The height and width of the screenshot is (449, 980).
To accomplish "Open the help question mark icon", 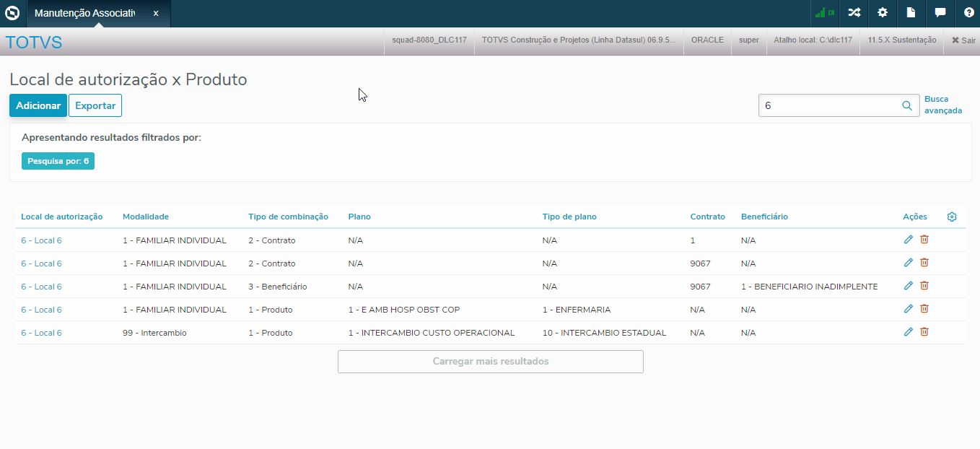I will (968, 13).
